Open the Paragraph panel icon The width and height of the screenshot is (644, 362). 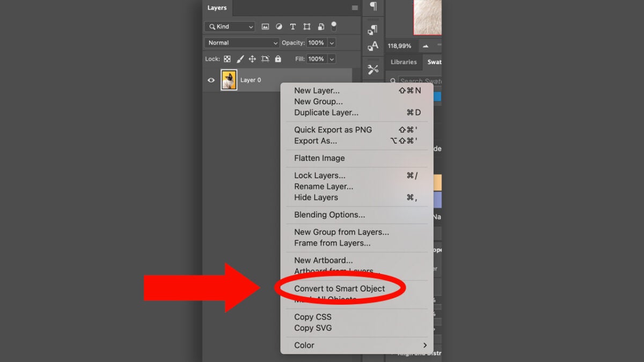373,6
